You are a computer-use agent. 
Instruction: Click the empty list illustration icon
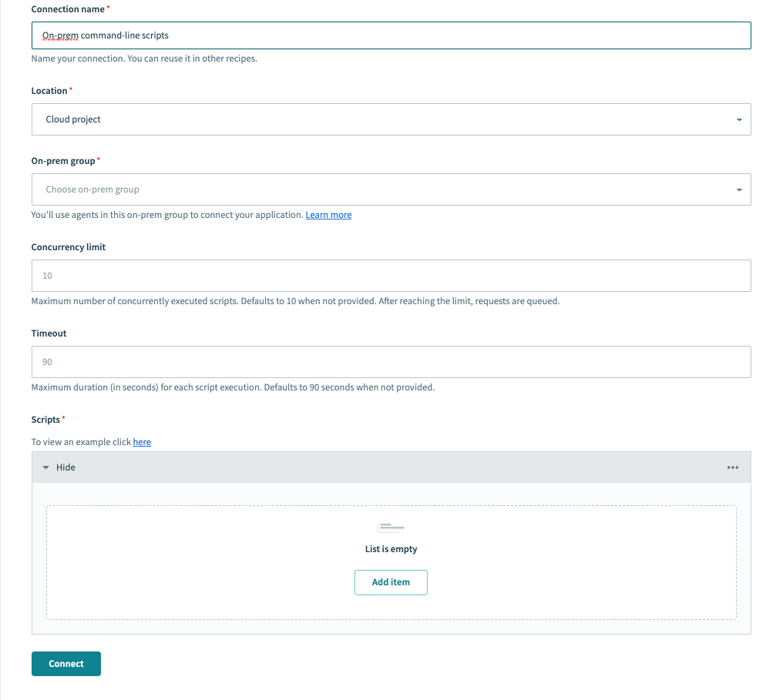391,528
